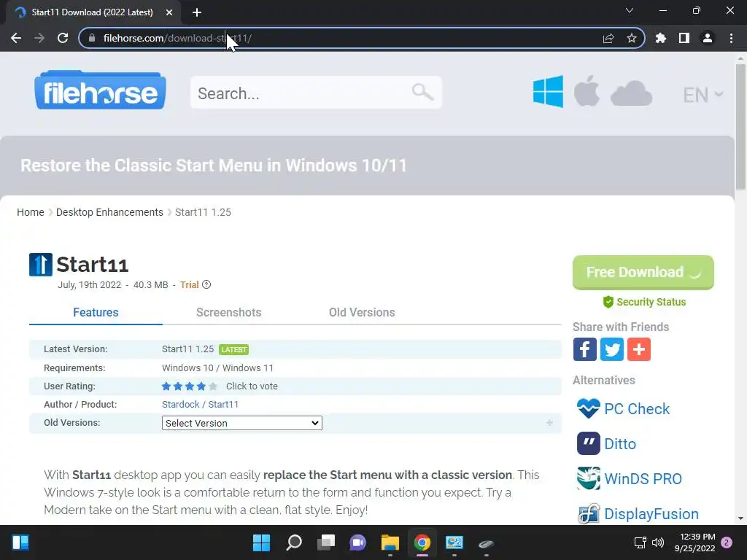Image resolution: width=747 pixels, height=560 pixels.
Task: View site lock security info
Action: [92, 38]
